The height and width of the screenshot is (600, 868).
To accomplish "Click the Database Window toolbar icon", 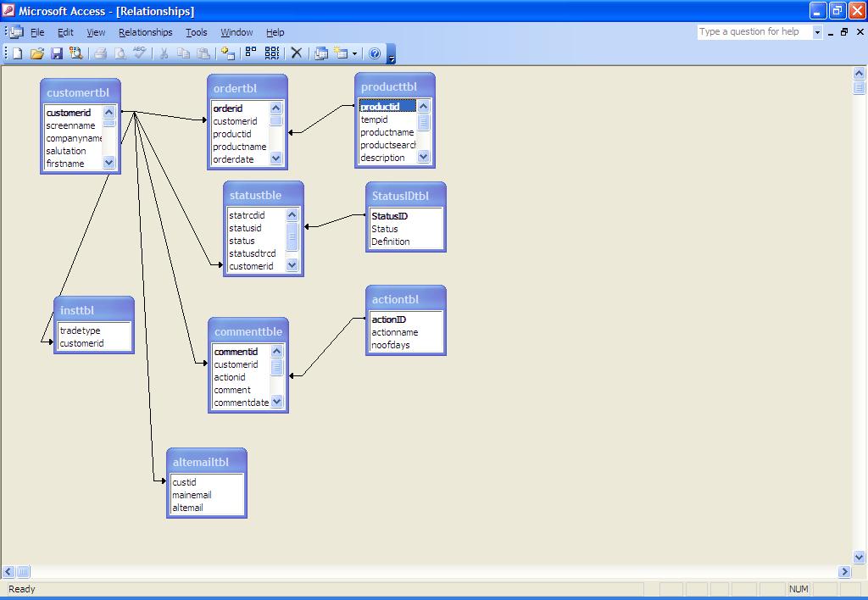I will tap(321, 53).
